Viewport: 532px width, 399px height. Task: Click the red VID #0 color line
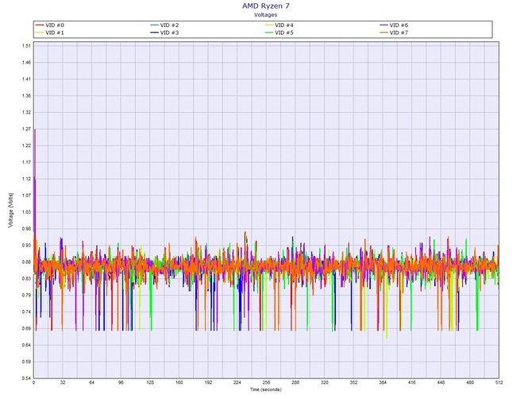click(40, 25)
